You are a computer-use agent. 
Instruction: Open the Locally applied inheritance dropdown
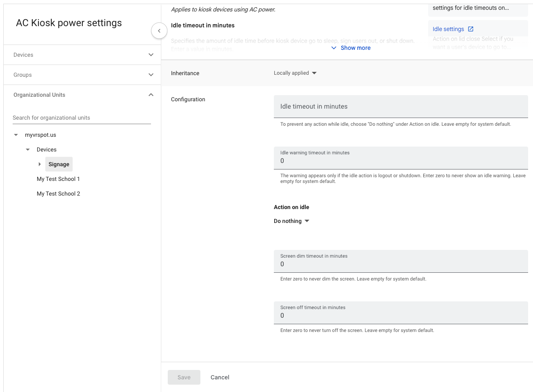295,73
